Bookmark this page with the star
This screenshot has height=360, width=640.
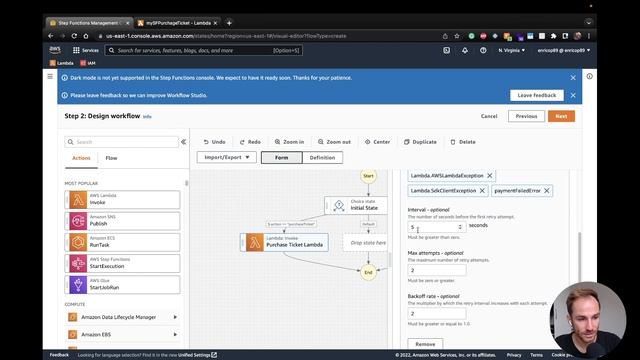pos(457,36)
